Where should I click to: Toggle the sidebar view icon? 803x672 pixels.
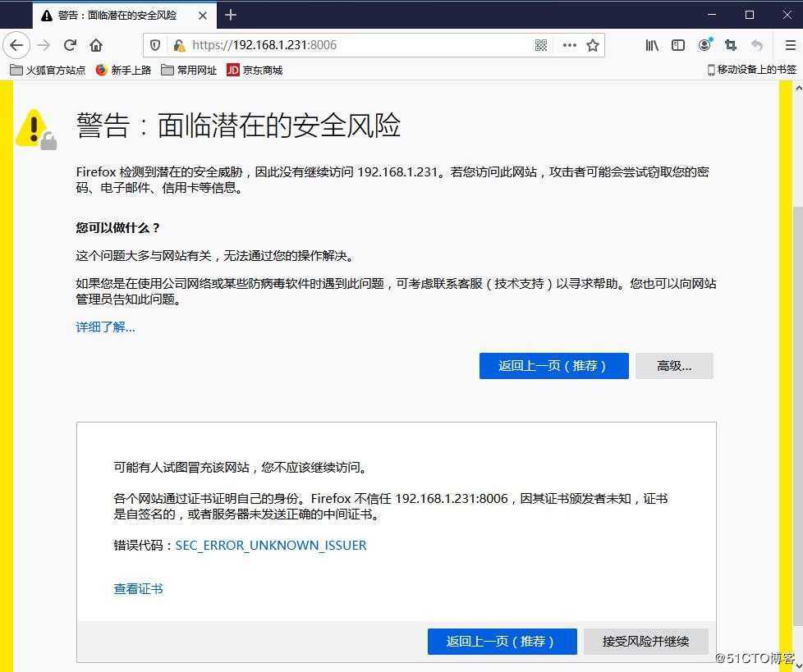[678, 45]
